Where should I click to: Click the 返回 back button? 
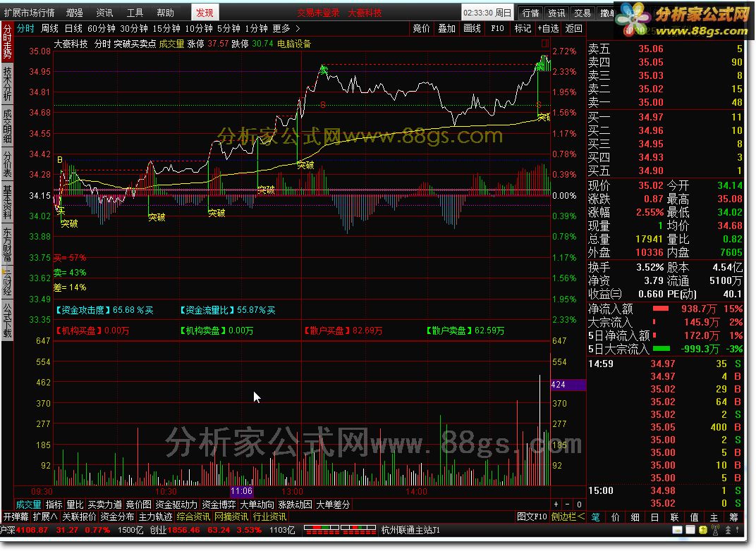pos(573,28)
